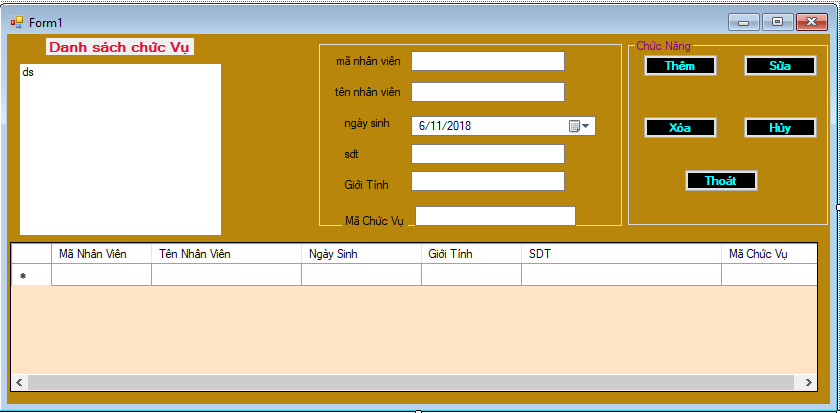Select the ds item in the list

28,72
